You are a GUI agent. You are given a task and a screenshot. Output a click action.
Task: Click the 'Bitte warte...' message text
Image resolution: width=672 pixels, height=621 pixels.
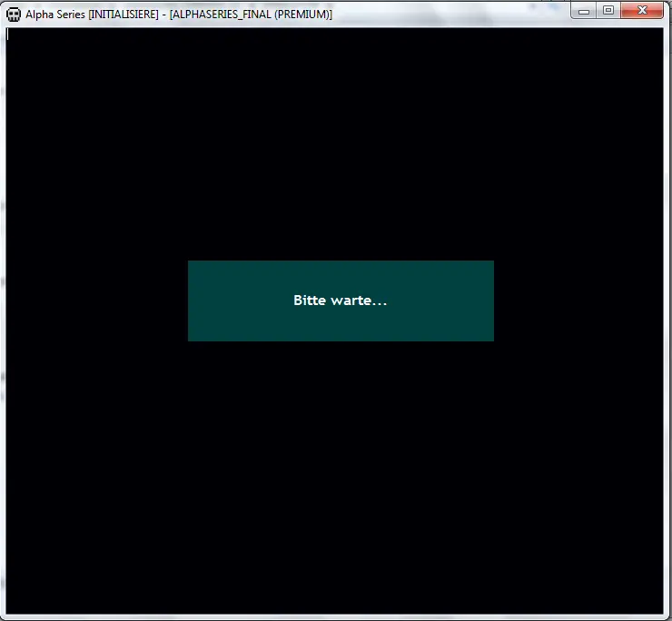(x=341, y=301)
